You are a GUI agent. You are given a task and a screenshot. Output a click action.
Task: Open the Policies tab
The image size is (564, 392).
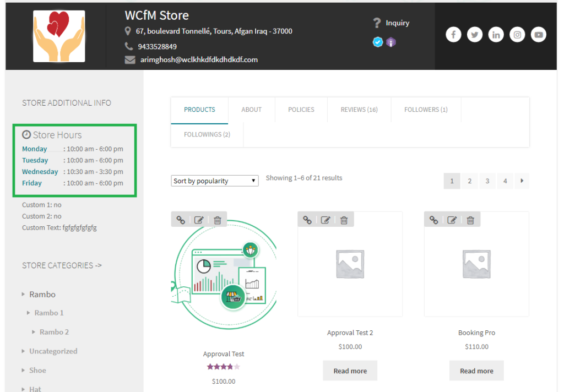point(301,110)
